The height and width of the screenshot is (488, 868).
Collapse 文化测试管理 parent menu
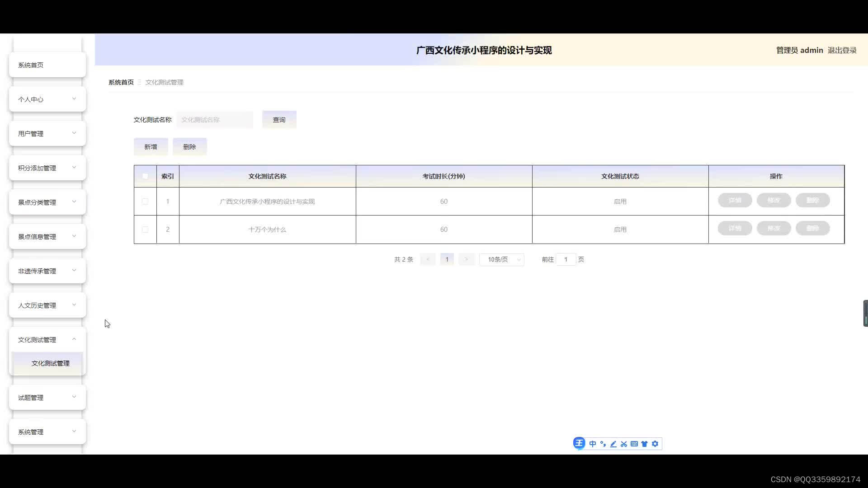pyautogui.click(x=47, y=339)
